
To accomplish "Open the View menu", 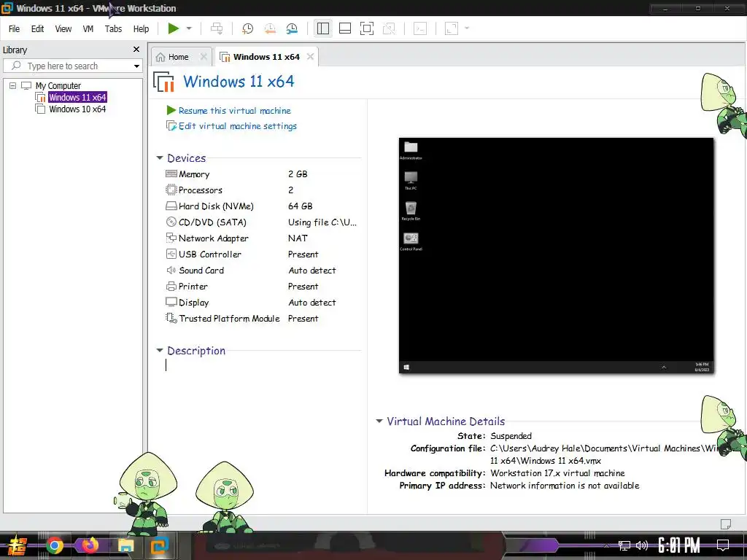I will pos(63,29).
